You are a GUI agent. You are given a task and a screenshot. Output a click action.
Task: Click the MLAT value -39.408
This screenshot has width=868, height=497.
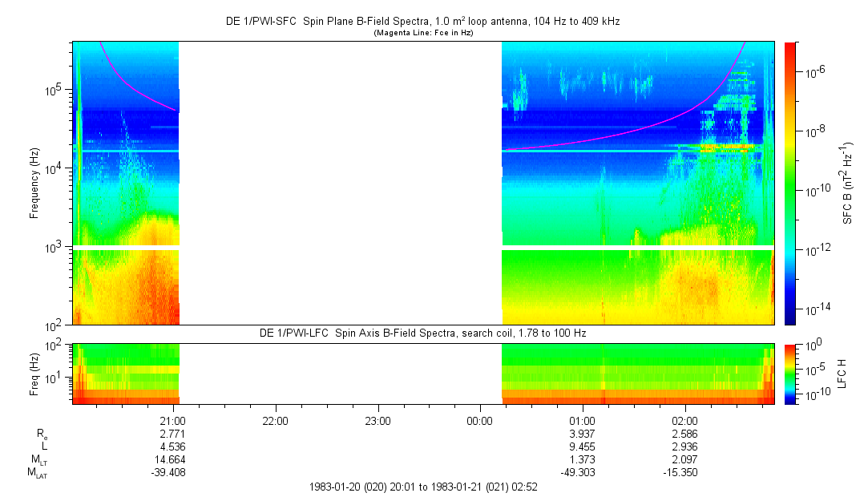point(169,472)
